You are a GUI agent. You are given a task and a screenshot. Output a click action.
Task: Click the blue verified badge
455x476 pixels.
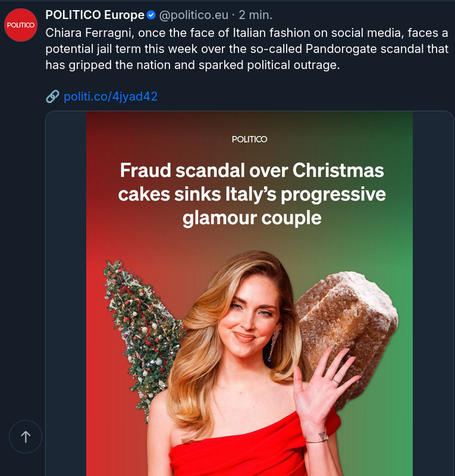pyautogui.click(x=152, y=15)
